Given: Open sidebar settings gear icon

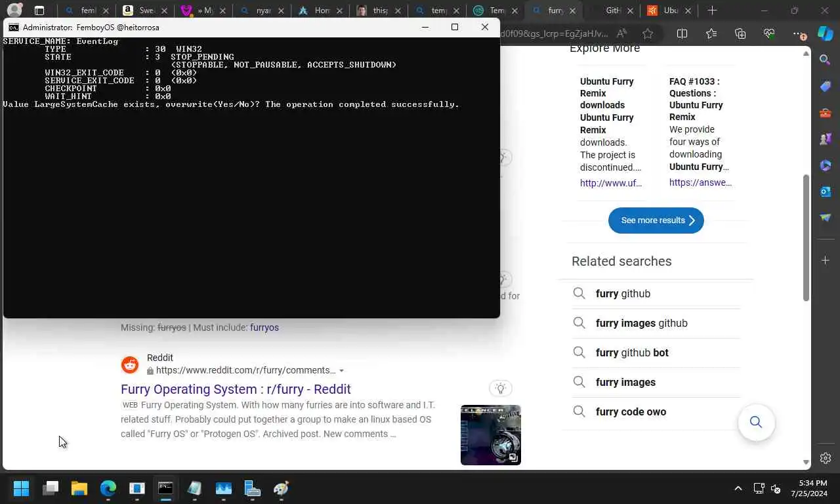Looking at the screenshot, I should [x=826, y=458].
